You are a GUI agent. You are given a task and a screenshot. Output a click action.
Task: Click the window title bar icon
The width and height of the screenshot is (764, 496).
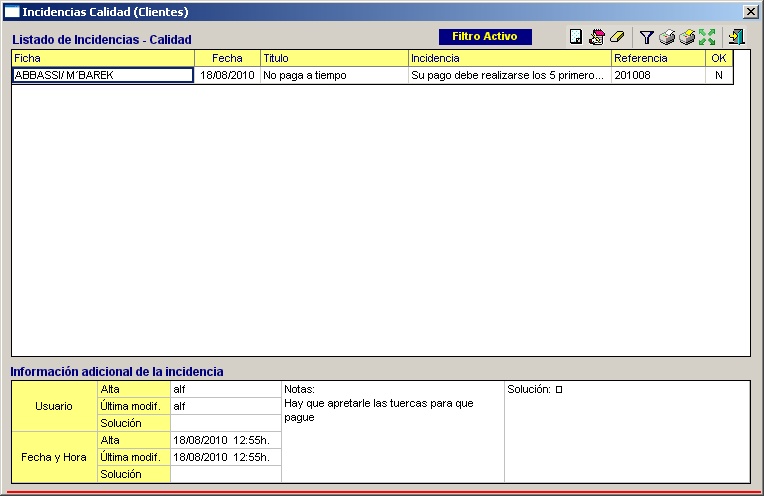coord(11,12)
